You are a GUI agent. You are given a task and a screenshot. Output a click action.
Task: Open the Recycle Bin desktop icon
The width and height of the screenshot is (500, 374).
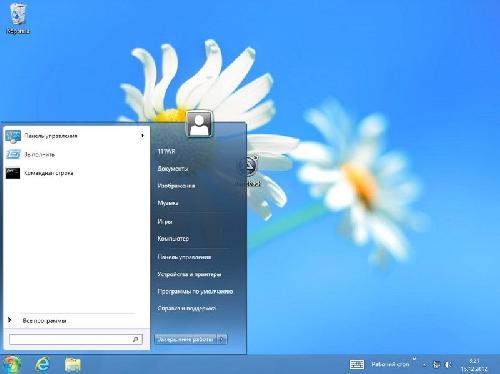pyautogui.click(x=18, y=18)
